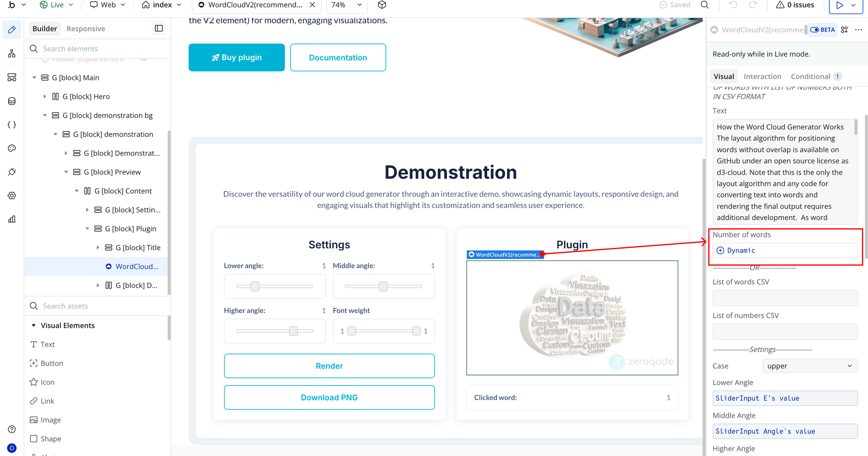Switch to the Responsive tab
Image resolution: width=868 pixels, height=456 pixels.
[86, 29]
